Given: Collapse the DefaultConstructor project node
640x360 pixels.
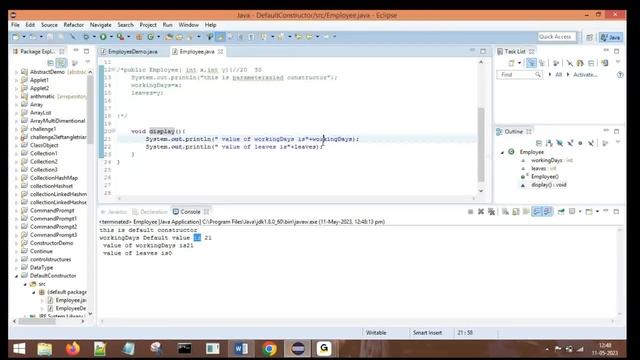Looking at the screenshot, I should [x=16, y=276].
